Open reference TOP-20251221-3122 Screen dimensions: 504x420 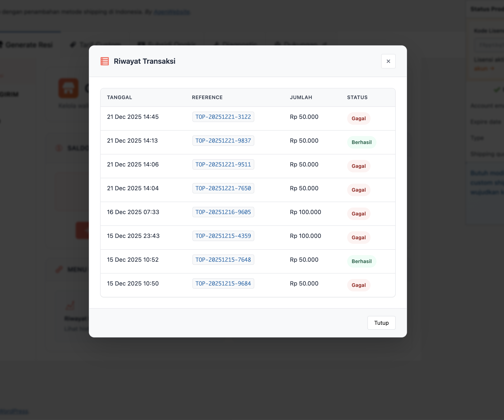223,117
